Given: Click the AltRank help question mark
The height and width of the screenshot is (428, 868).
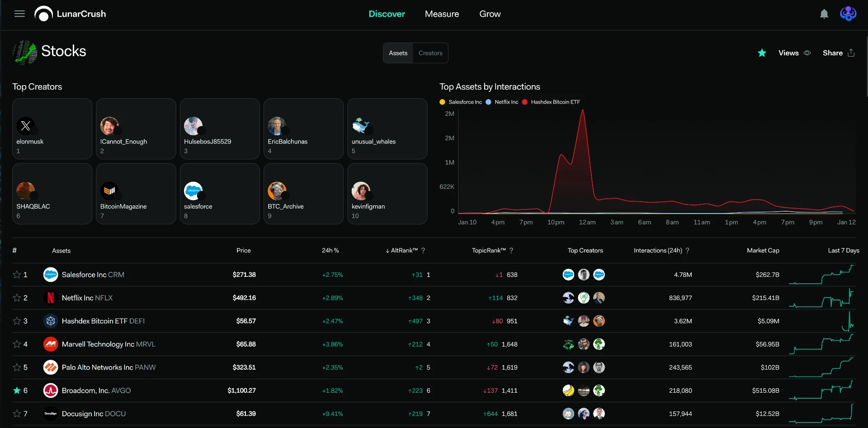Looking at the screenshot, I should tap(423, 251).
